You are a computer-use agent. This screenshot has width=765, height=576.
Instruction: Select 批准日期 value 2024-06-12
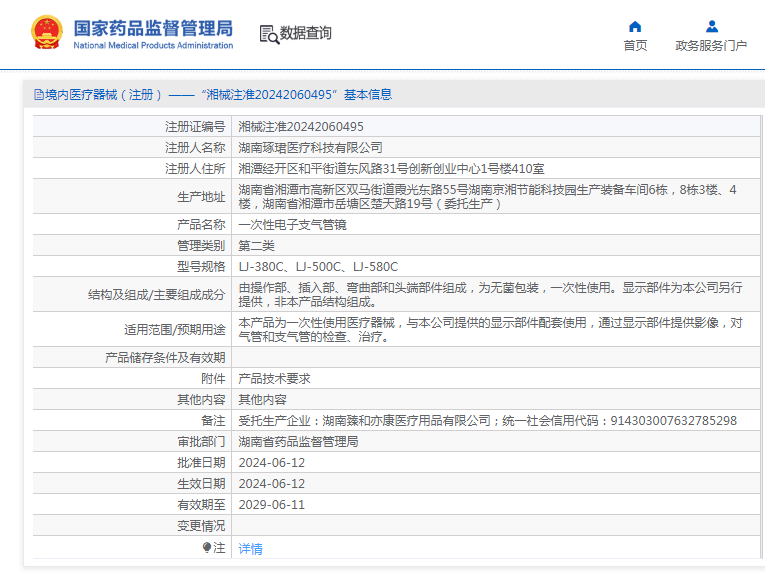coord(272,463)
